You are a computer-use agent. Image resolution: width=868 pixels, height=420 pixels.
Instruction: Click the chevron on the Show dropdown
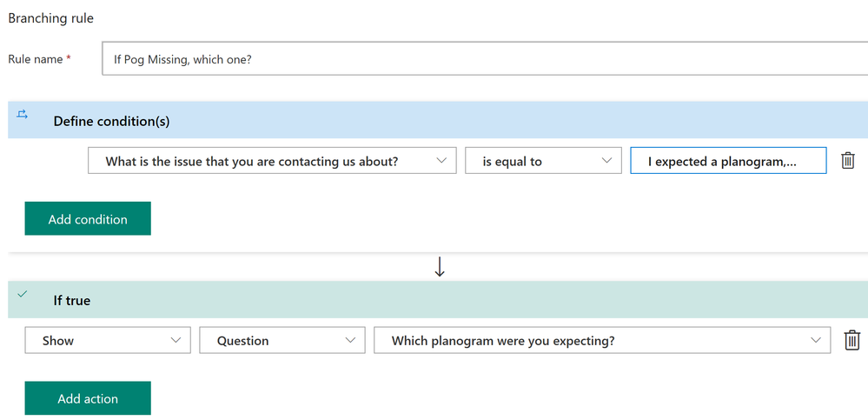(x=176, y=340)
